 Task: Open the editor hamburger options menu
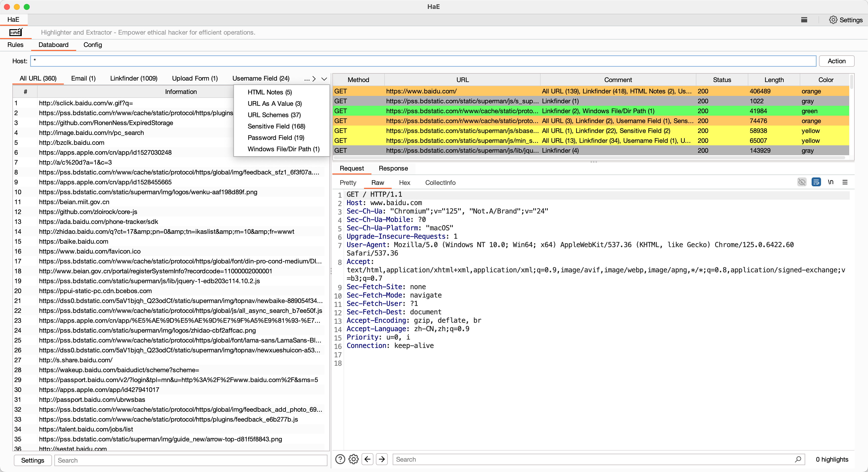click(x=845, y=182)
